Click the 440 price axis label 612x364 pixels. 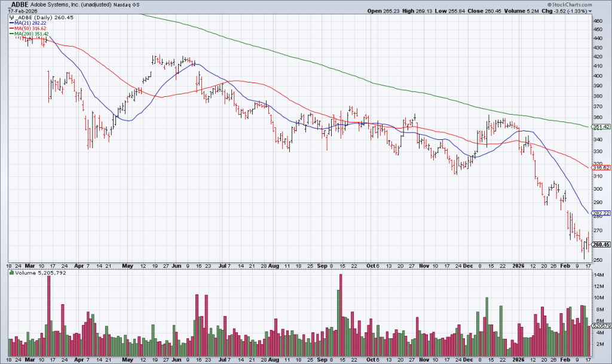(598, 38)
